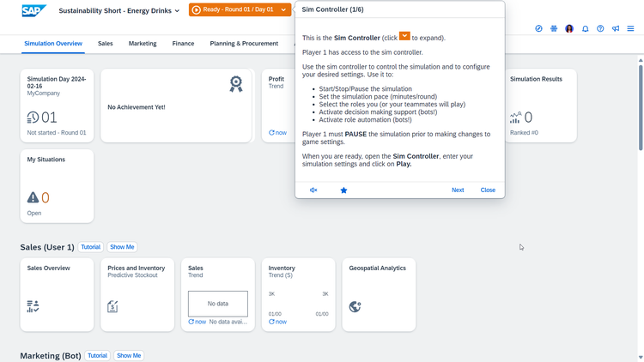This screenshot has width=644, height=362.
Task: Switch to the Finance tab
Action: [183, 44]
